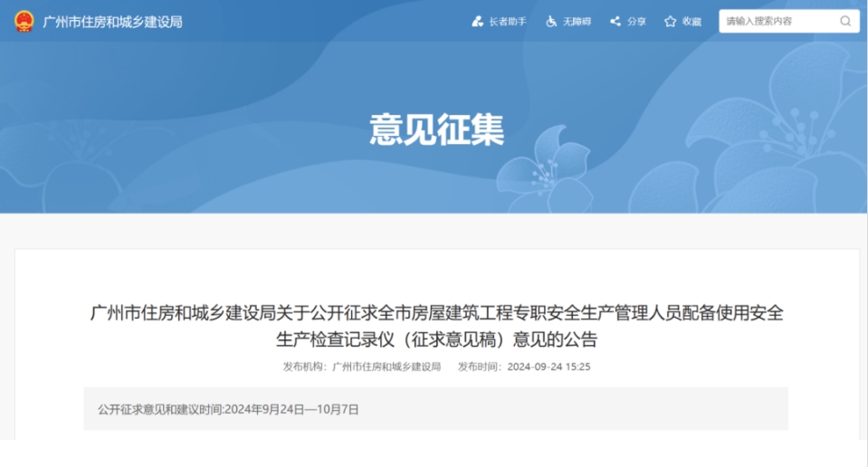Focus the 请输入搜索内容 search field
The height and width of the screenshot is (467, 868).
point(778,21)
